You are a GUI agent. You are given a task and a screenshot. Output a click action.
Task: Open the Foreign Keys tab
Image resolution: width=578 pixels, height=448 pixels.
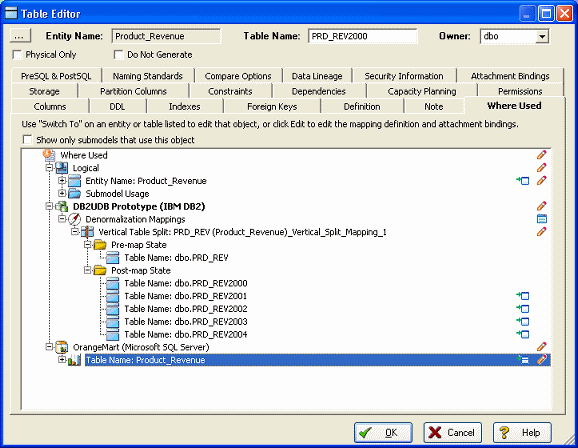tap(272, 107)
